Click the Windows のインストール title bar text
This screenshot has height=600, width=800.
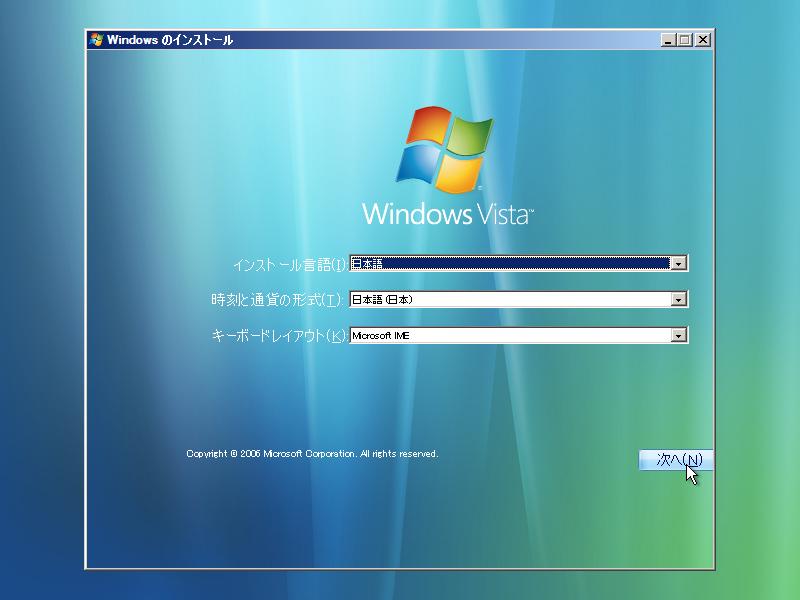click(x=170, y=40)
